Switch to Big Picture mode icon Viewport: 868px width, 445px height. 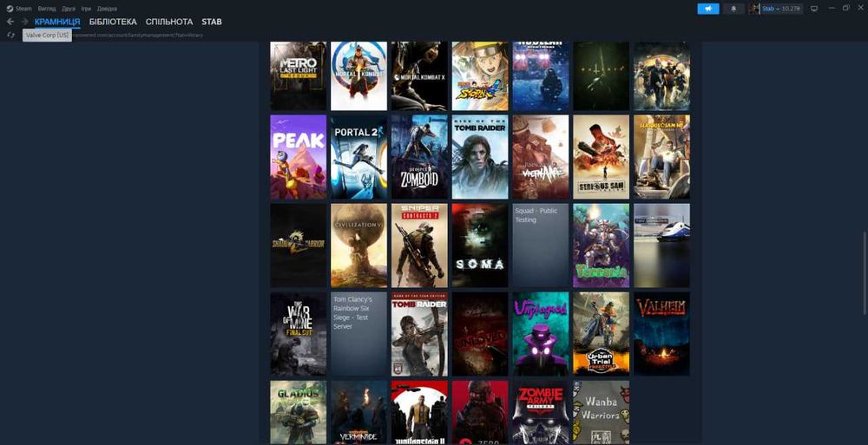[x=814, y=9]
